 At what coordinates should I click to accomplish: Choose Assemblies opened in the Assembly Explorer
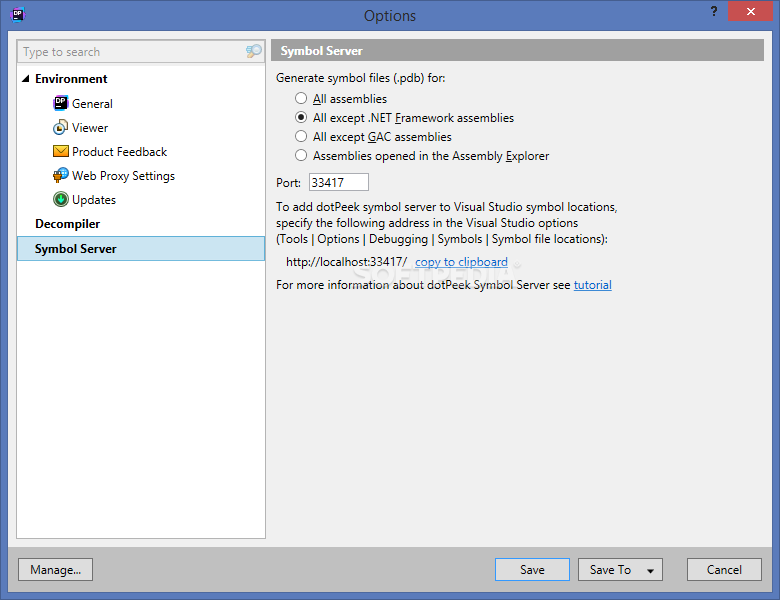301,155
